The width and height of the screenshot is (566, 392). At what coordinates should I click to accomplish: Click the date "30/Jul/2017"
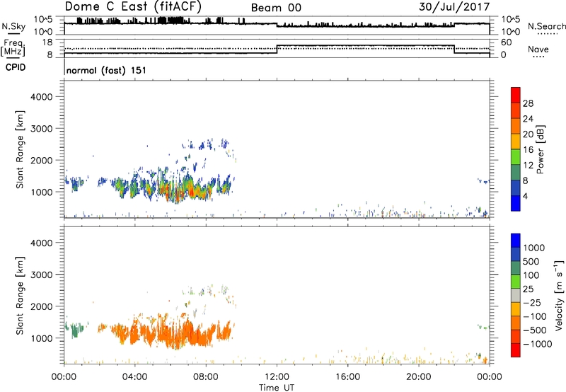(x=454, y=7)
